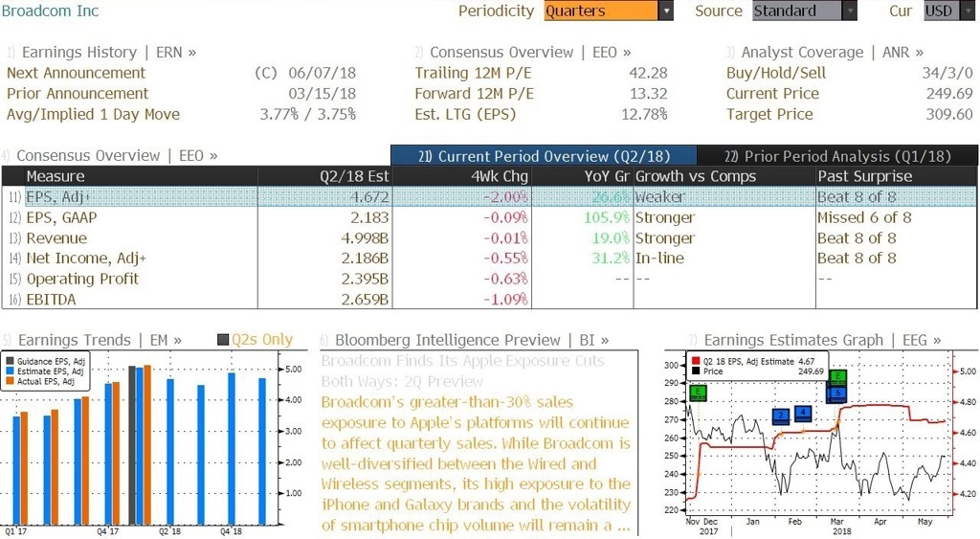The width and height of the screenshot is (980, 539).
Task: Select the EBITDA measure row
Action: [x=489, y=300]
